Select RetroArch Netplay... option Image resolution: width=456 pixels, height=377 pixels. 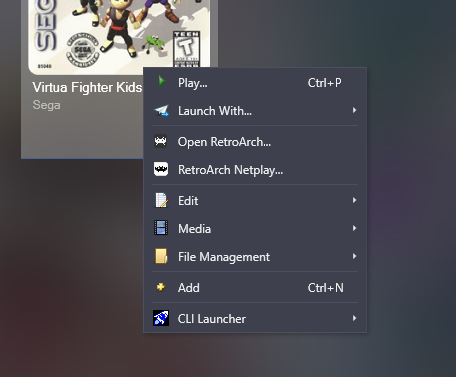pyautogui.click(x=255, y=170)
